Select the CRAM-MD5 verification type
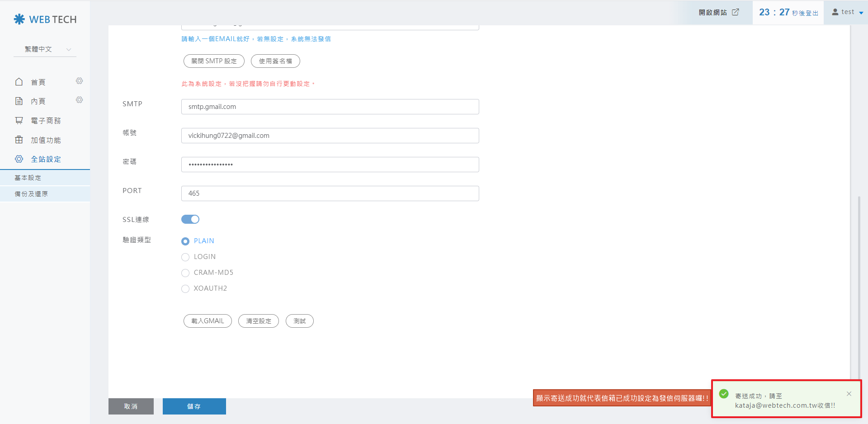Screen dimensions: 868x424 tap(185, 273)
